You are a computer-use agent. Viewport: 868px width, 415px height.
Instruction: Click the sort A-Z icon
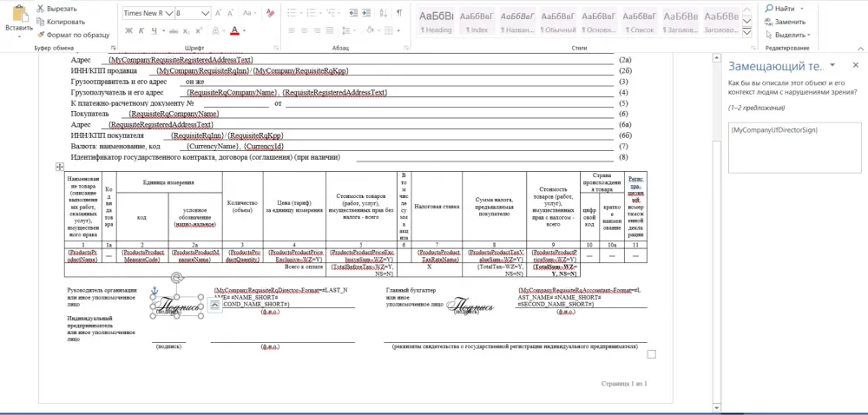[x=385, y=13]
